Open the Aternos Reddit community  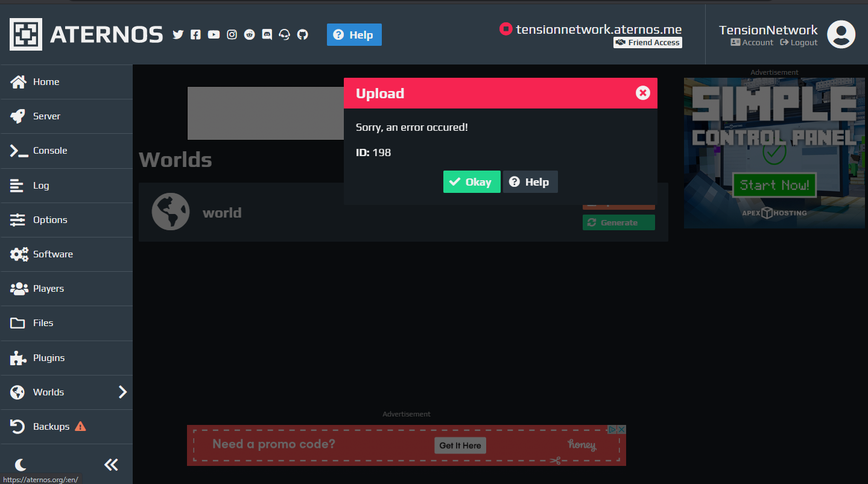click(x=249, y=34)
